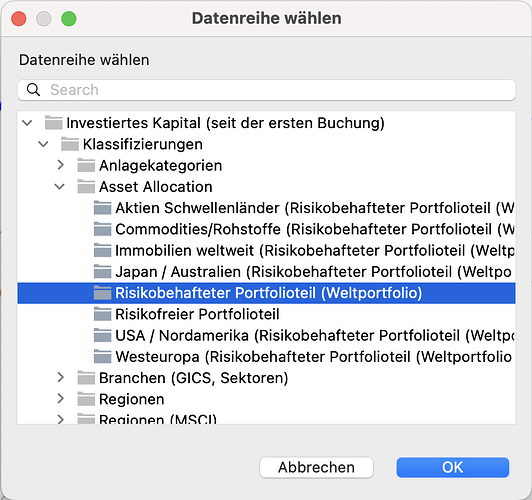This screenshot has width=532, height=500.
Task: Expand the Regionen node chevron
Action: pos(60,399)
